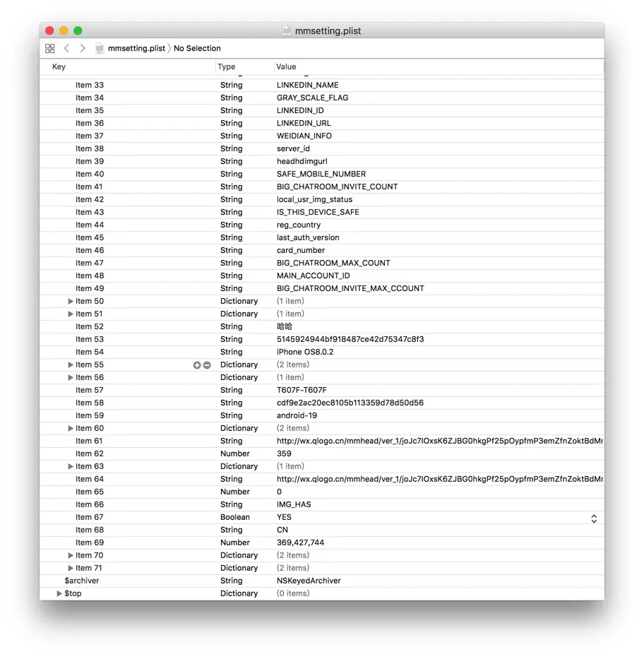The width and height of the screenshot is (644, 657).
Task: Select the IS_THIS_DEVICE_SAFE value
Action: click(x=318, y=212)
